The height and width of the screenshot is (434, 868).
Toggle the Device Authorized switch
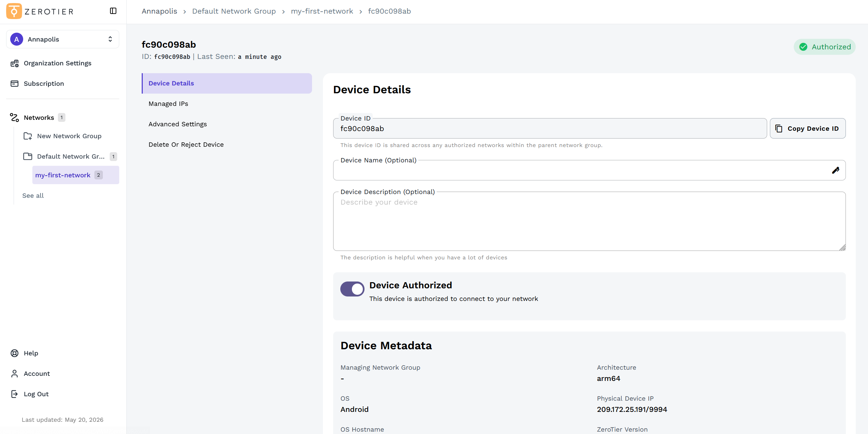[352, 289]
